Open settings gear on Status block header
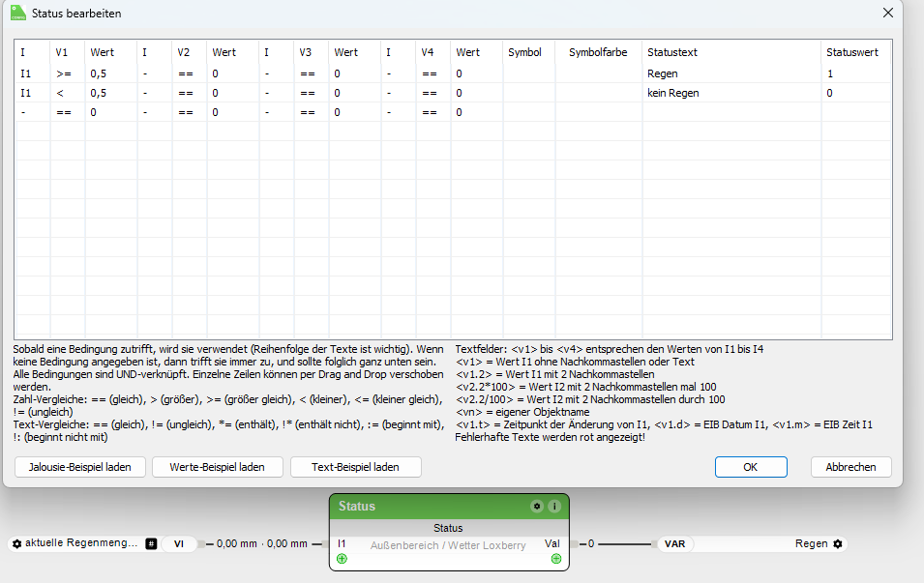This screenshot has height=583, width=924. click(536, 507)
